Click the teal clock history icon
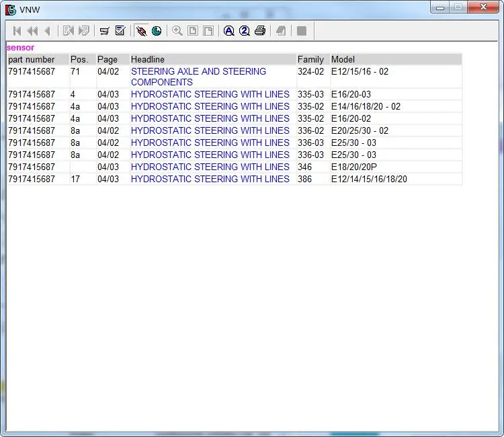This screenshot has width=504, height=437. pyautogui.click(x=157, y=31)
